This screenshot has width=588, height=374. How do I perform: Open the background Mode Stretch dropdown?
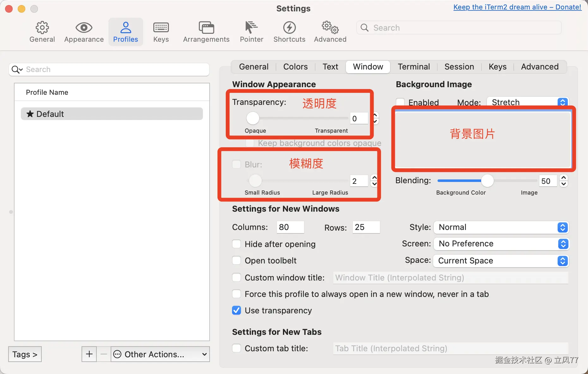(x=528, y=102)
